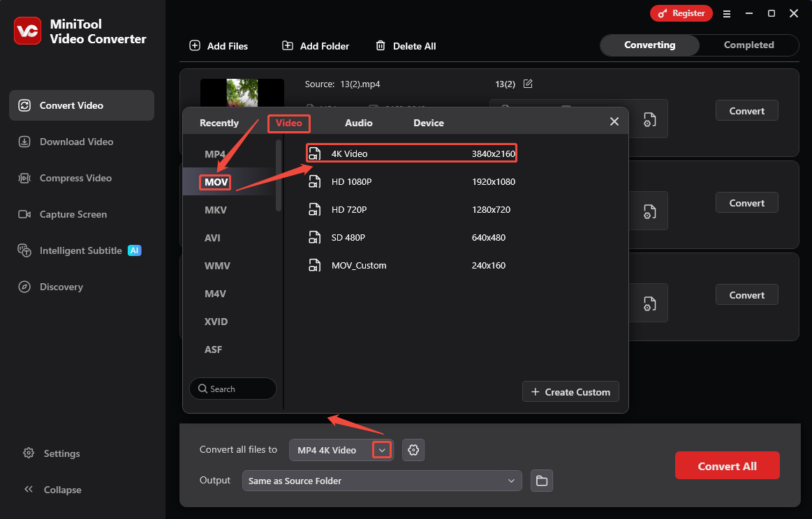Browse output folder using the folder icon

coord(542,481)
